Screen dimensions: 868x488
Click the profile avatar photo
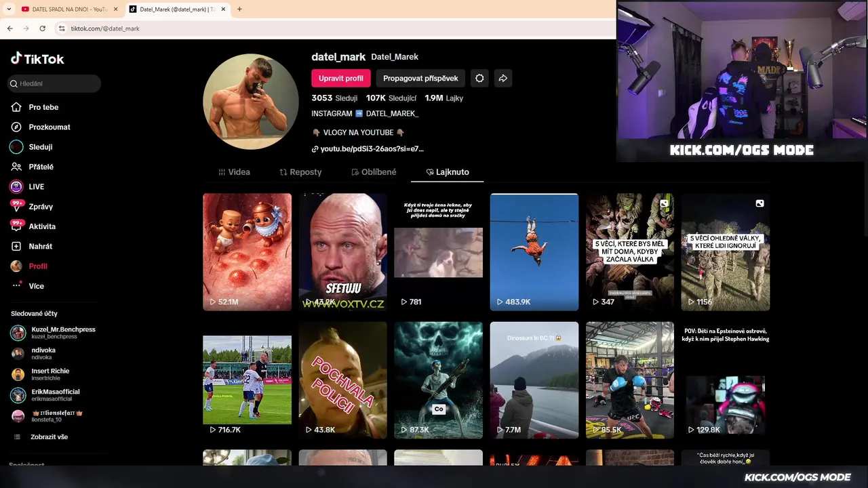[250, 101]
